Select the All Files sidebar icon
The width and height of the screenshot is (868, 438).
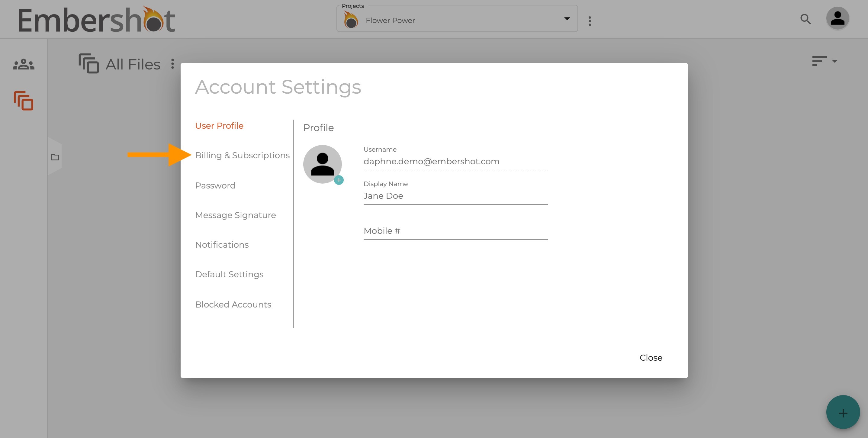[24, 101]
